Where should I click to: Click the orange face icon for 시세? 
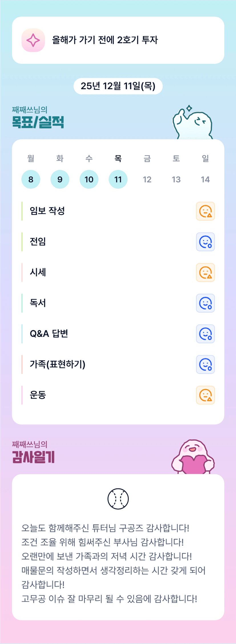[205, 273]
